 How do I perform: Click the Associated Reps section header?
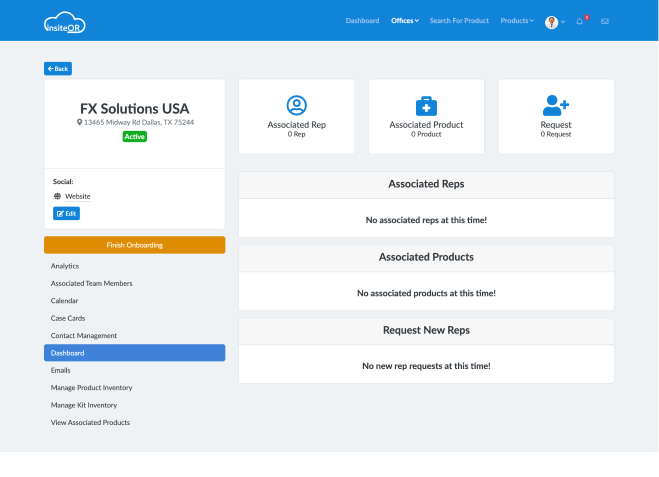click(x=426, y=184)
